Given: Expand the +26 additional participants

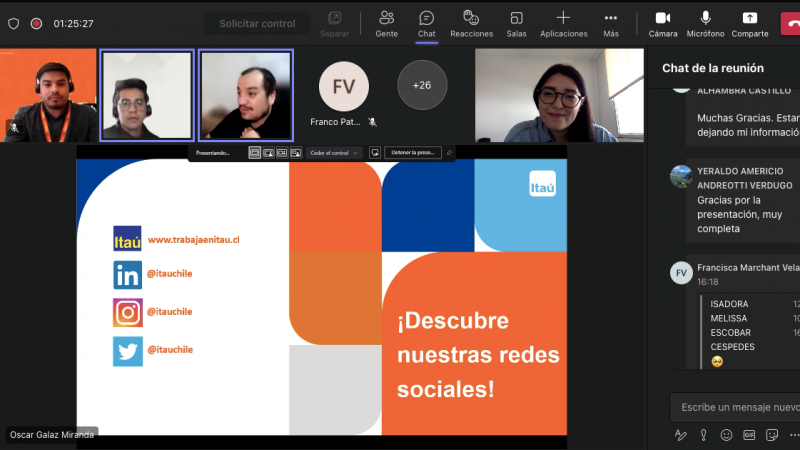Looking at the screenshot, I should pos(422,85).
